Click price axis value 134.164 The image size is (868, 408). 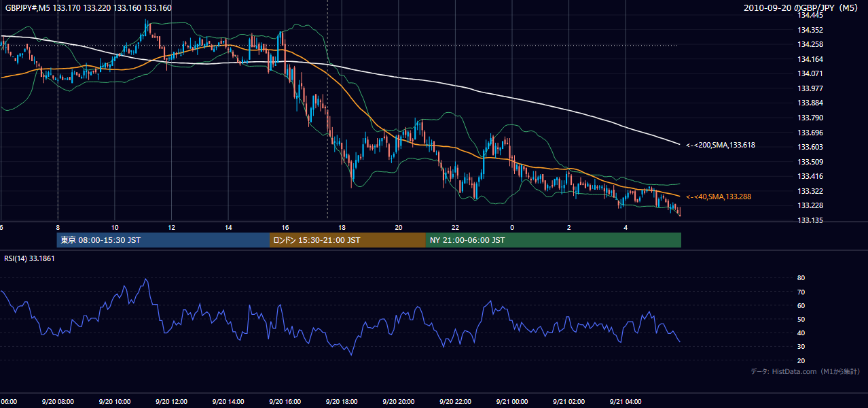click(x=810, y=59)
